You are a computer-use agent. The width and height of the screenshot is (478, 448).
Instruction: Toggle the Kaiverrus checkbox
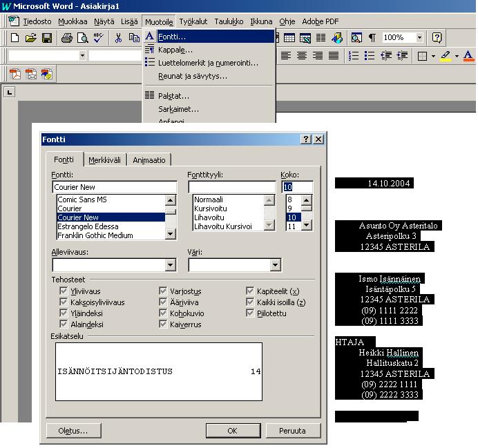tap(163, 324)
